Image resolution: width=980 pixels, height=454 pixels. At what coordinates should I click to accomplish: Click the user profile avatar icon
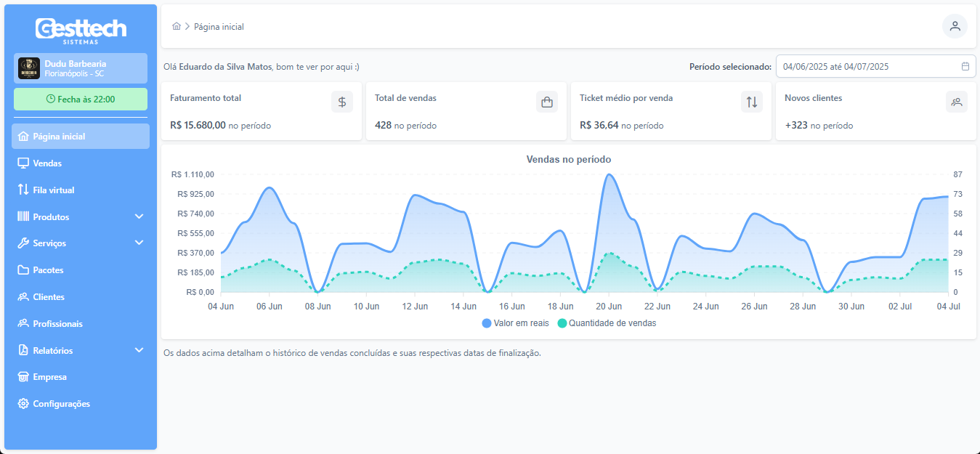point(955,26)
